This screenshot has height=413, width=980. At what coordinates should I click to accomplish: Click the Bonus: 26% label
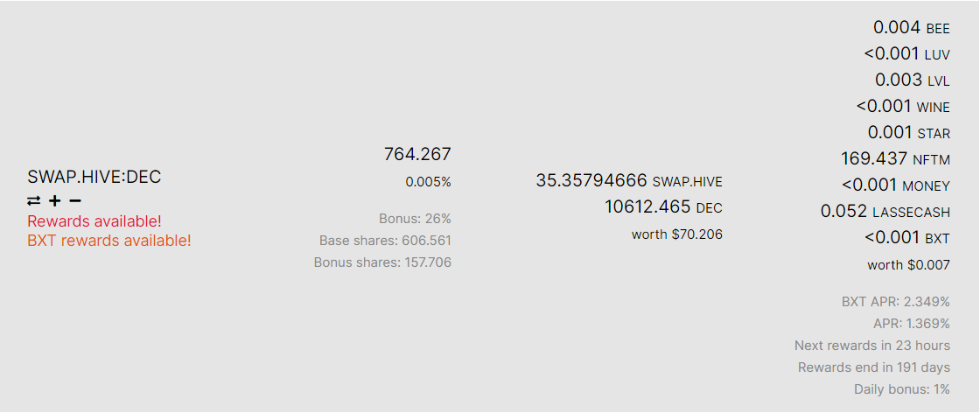(x=415, y=219)
